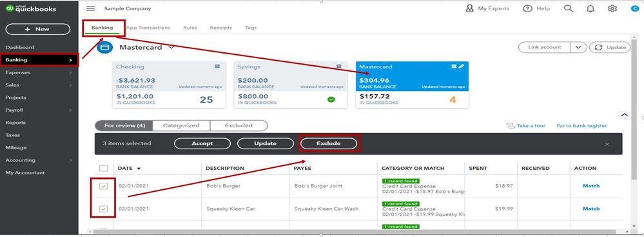Image resolution: width=644 pixels, height=237 pixels.
Task: Click the SPENT column header
Action: (x=478, y=169)
